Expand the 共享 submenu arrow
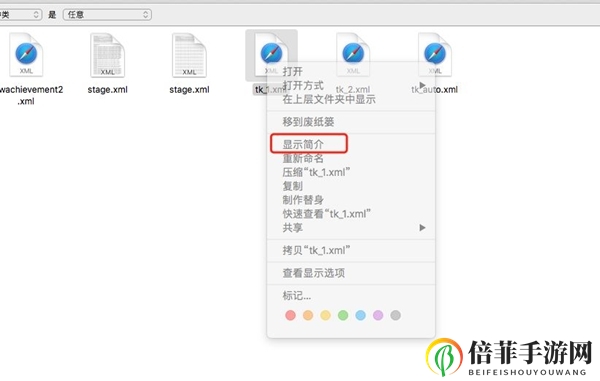600x381 pixels. pos(422,228)
